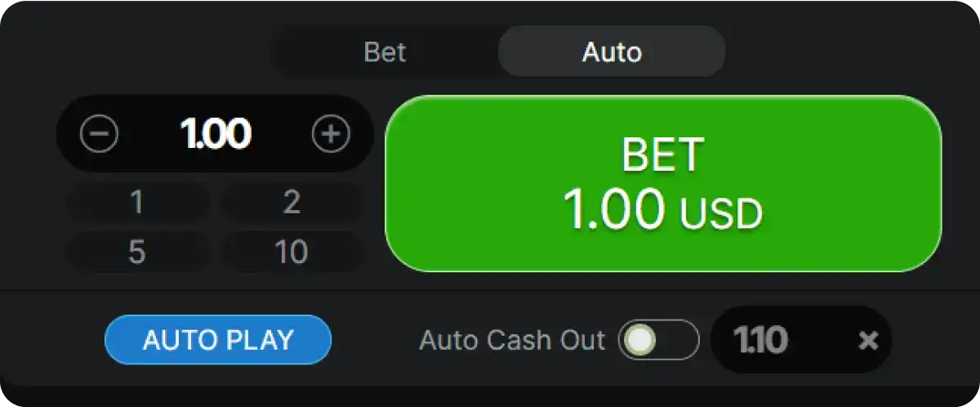
Task: Click the circled plus stepper button
Action: pyautogui.click(x=331, y=135)
